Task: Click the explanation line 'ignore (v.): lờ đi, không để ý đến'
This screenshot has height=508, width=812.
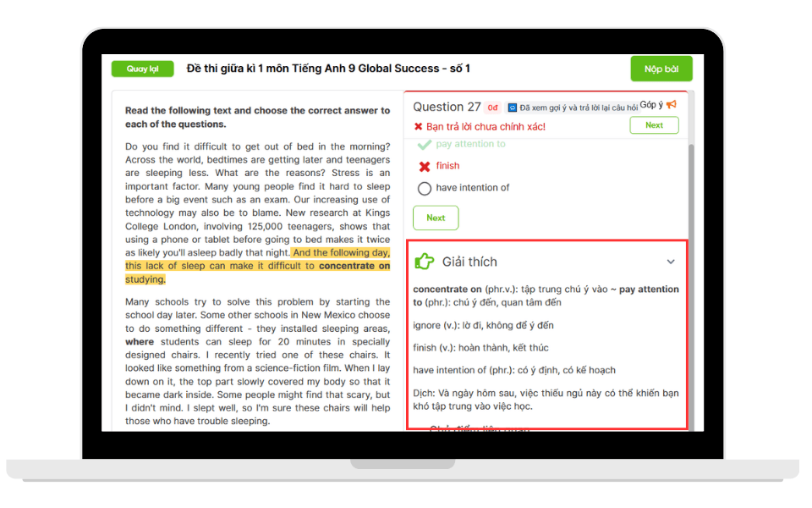Action: pos(483,325)
